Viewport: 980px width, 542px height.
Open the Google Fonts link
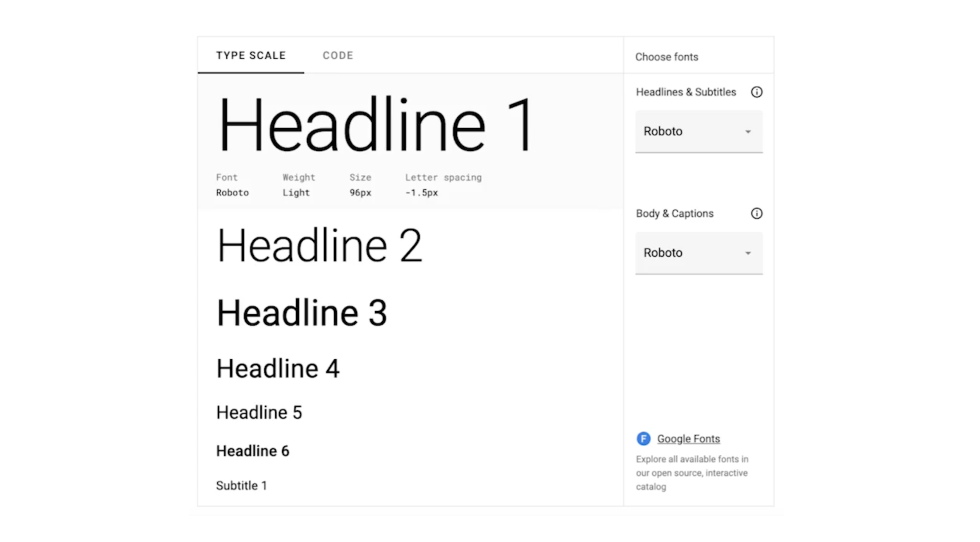point(688,438)
